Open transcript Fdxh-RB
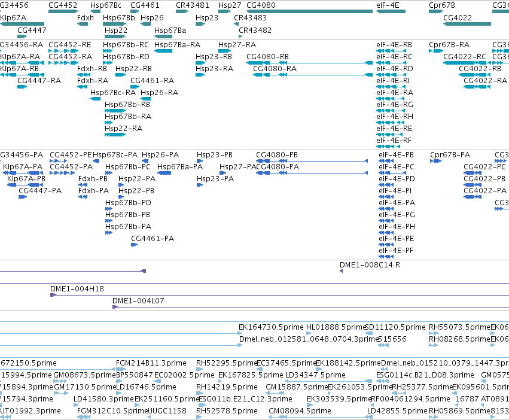Screen dimensions: 509x420 click(92, 69)
